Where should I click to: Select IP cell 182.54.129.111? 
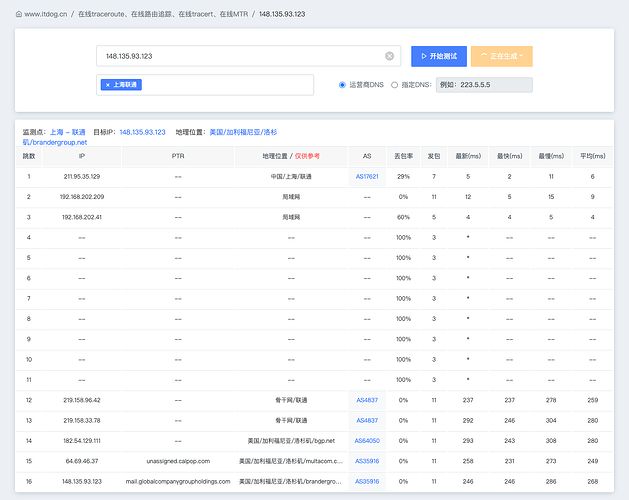point(82,441)
